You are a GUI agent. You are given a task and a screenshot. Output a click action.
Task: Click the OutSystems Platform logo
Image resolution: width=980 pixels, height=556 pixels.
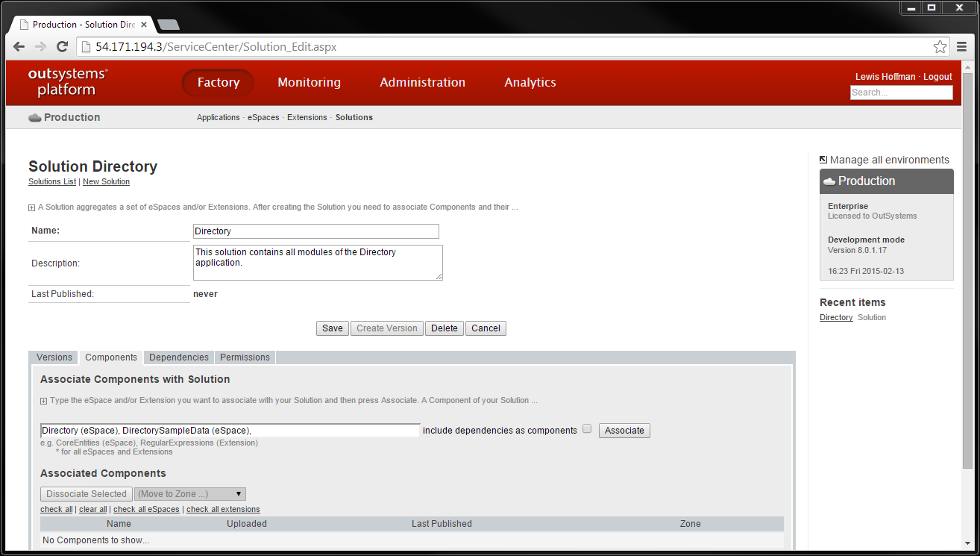[x=68, y=82]
